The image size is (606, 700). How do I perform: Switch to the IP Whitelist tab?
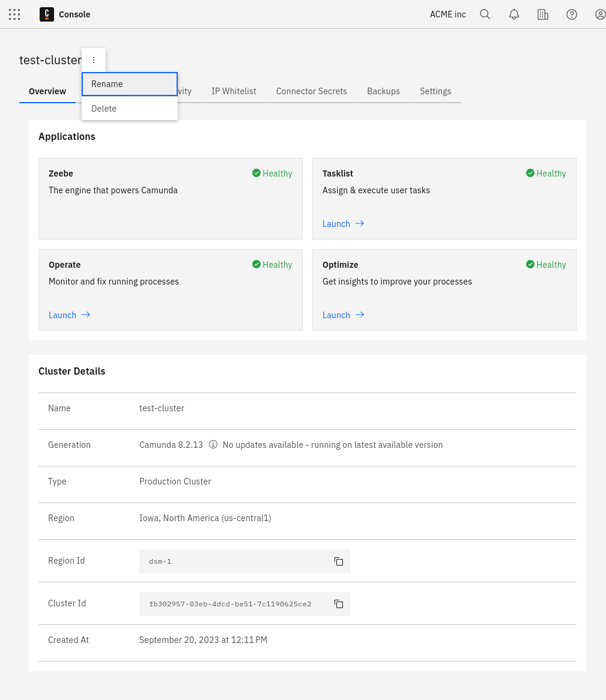pyautogui.click(x=234, y=91)
